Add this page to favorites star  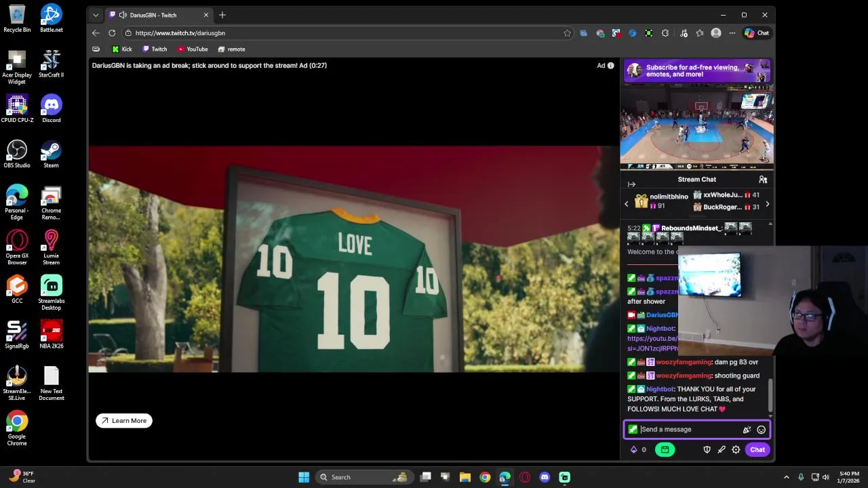pyautogui.click(x=567, y=33)
